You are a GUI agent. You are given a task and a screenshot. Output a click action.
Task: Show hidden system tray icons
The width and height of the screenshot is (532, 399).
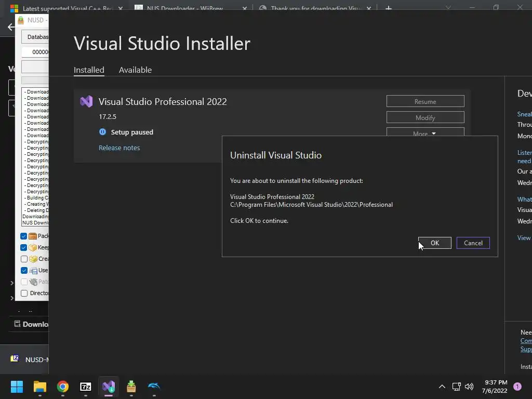tap(442, 387)
